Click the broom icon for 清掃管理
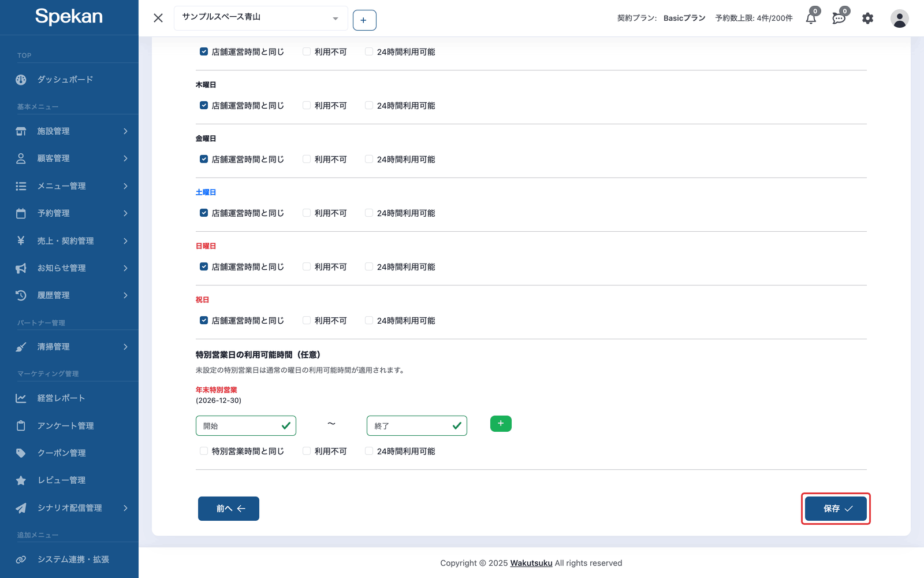924x578 pixels. tap(21, 347)
